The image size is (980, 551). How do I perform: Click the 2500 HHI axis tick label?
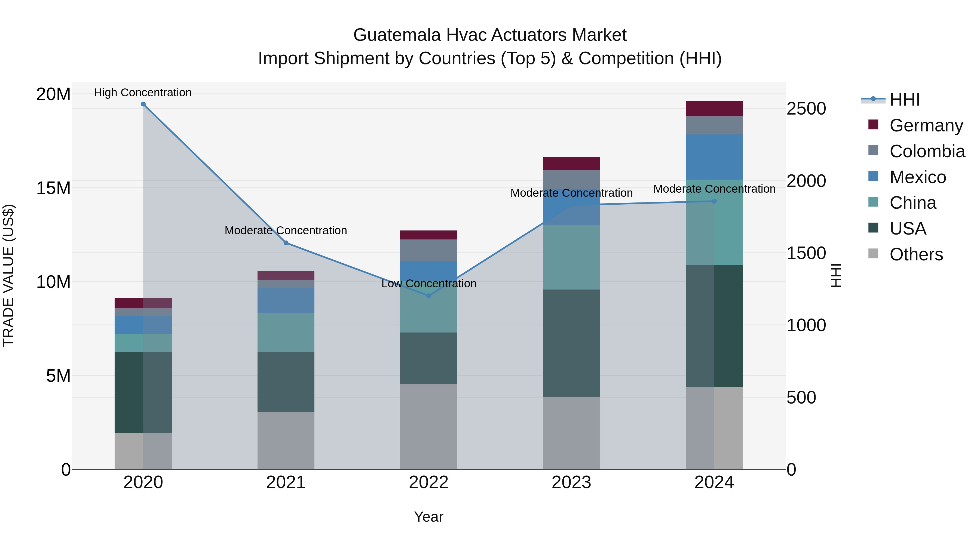click(807, 109)
